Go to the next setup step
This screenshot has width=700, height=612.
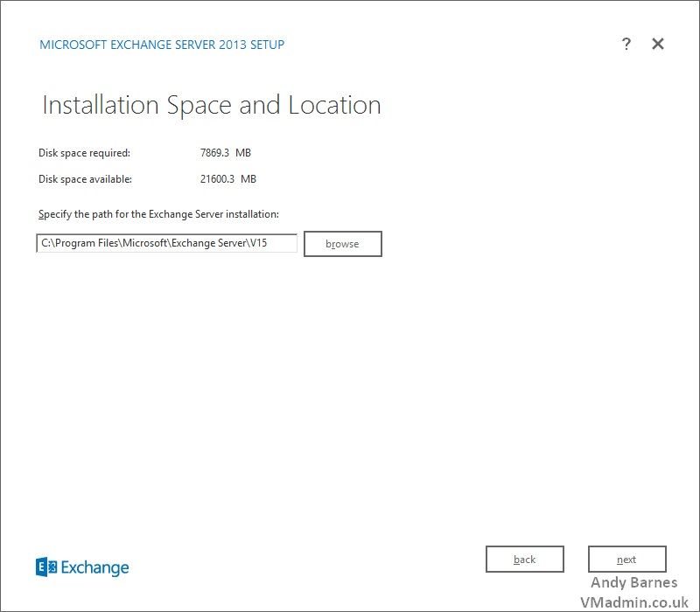(x=626, y=559)
